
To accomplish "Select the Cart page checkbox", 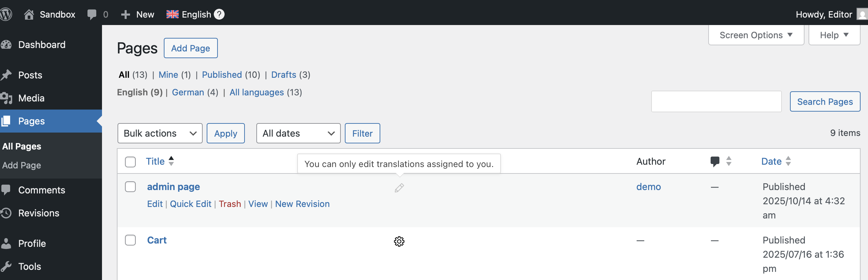I will click(x=130, y=240).
